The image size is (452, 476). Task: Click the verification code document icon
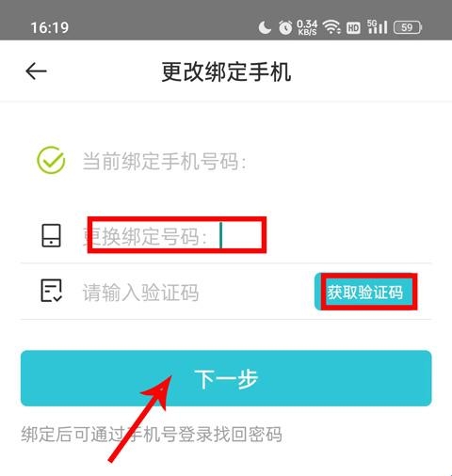point(51,291)
